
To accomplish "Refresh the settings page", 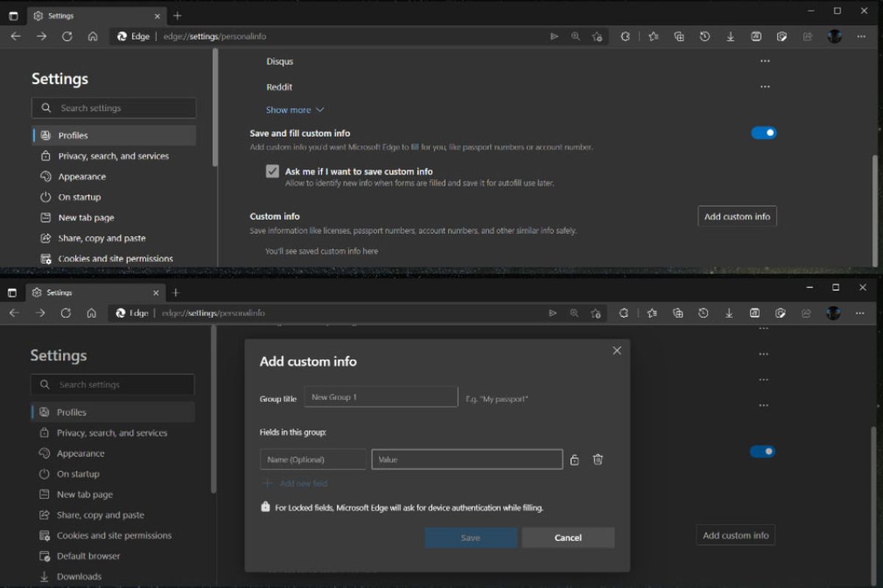I will [x=66, y=36].
